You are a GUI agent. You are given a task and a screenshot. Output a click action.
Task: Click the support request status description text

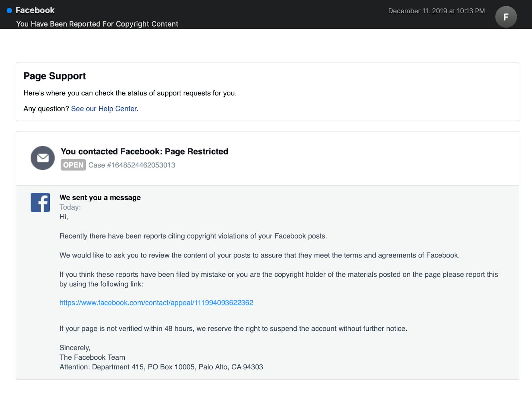click(129, 93)
